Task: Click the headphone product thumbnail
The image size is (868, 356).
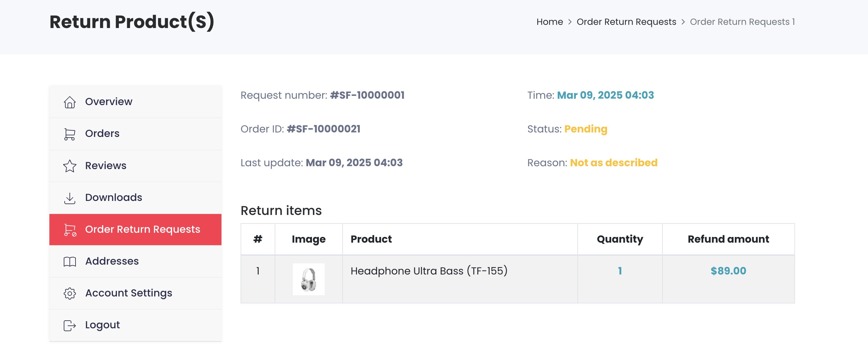Action: click(308, 279)
